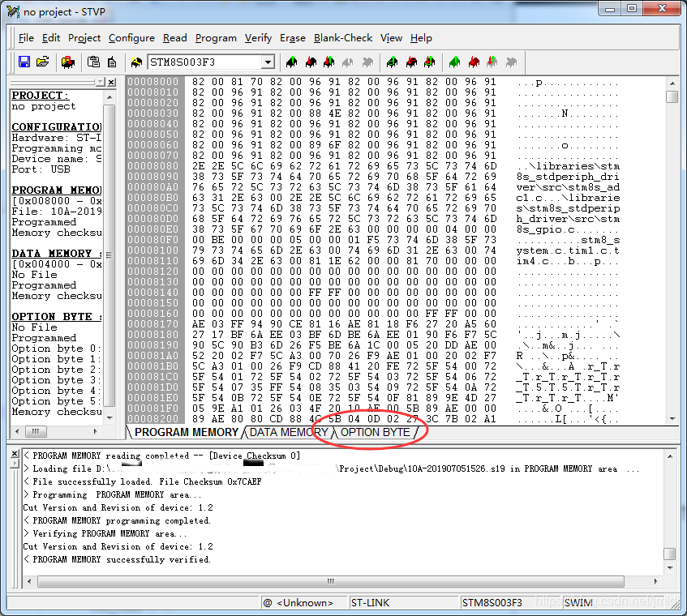Viewport: 687px width, 616px height.
Task: Select 'Port: USB' line in side panel
Action: pos(41,169)
